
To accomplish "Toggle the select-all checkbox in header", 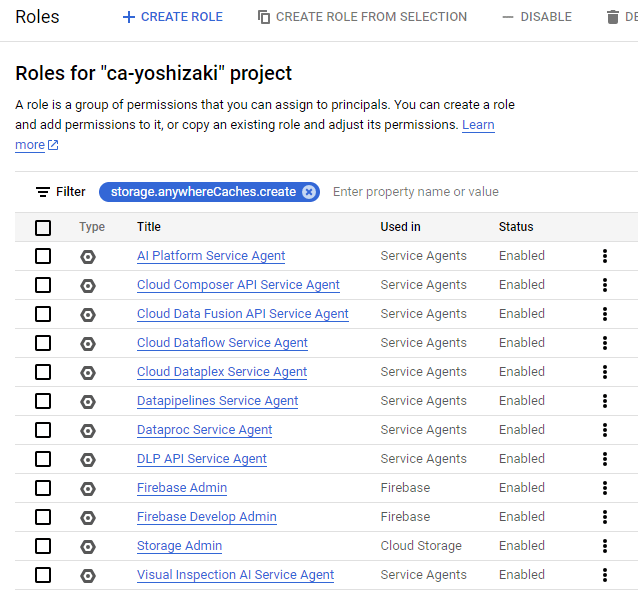I will tap(43, 227).
